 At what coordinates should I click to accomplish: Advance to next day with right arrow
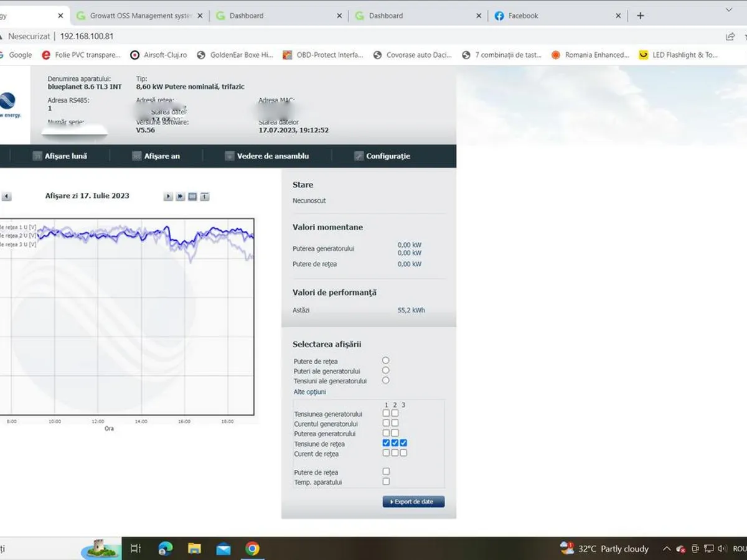pyautogui.click(x=168, y=197)
